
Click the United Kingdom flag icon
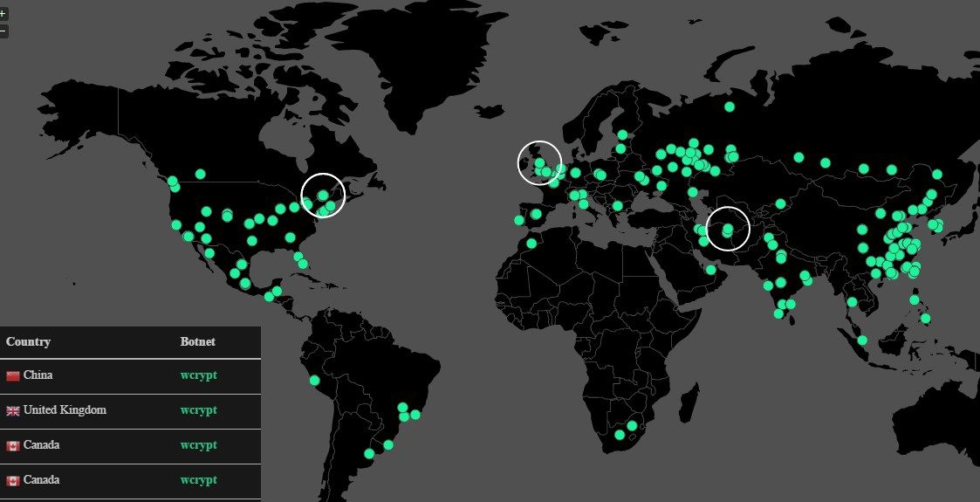pos(13,410)
